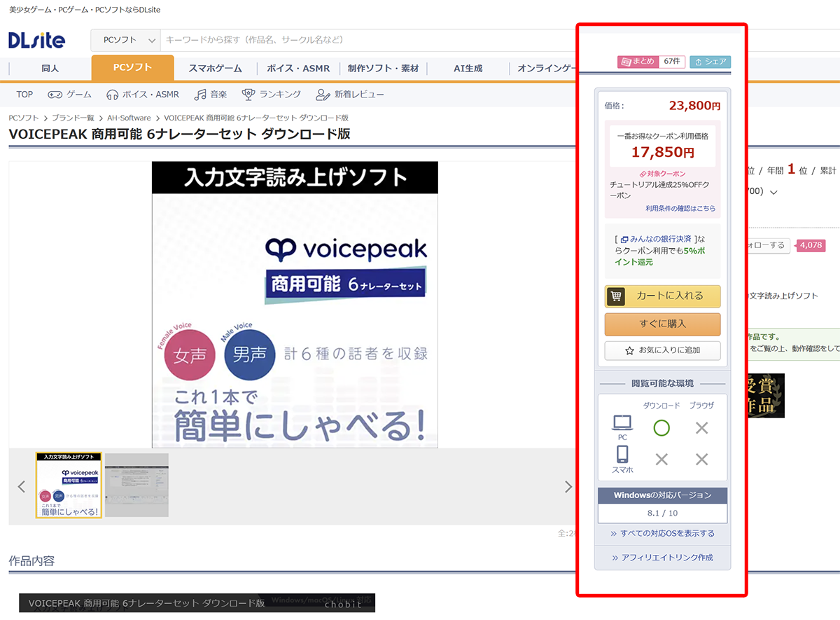Click the headphones icon for ボイス・ASMR
The height and width of the screenshot is (620, 840).
(112, 95)
